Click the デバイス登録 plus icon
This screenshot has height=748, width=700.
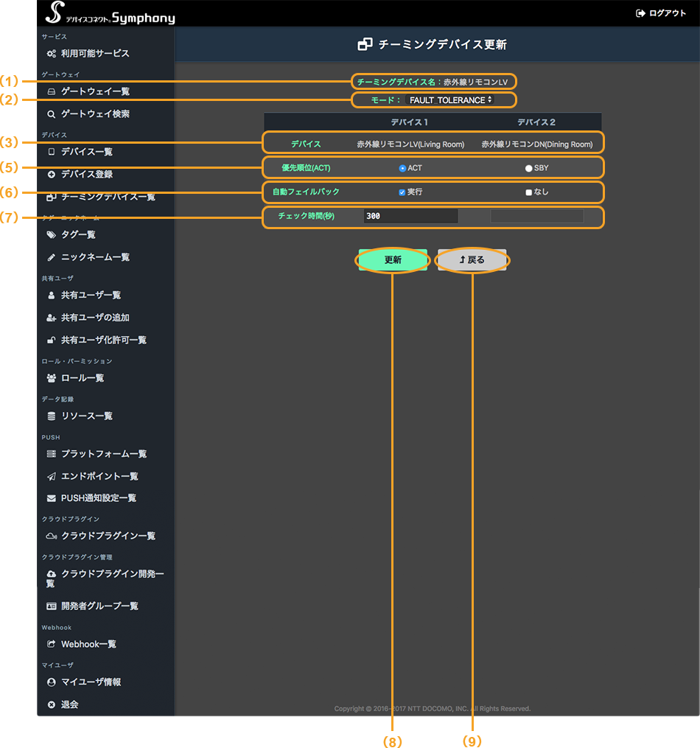(x=52, y=175)
